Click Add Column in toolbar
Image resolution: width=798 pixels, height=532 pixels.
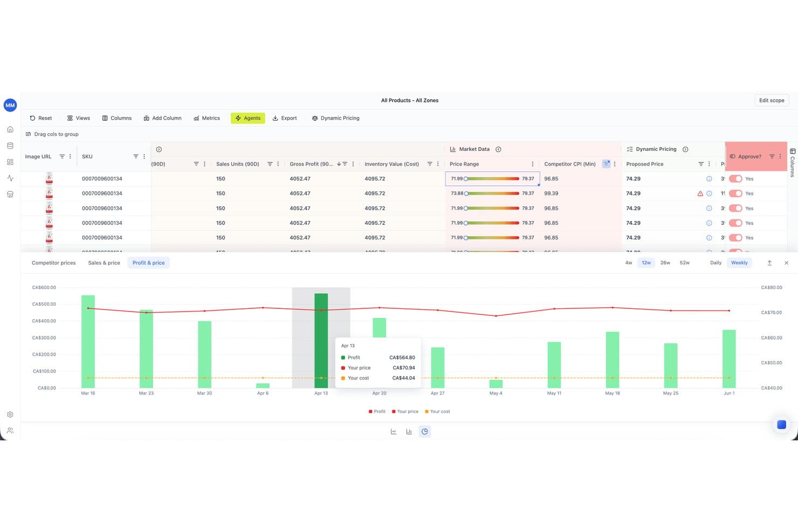click(x=162, y=118)
